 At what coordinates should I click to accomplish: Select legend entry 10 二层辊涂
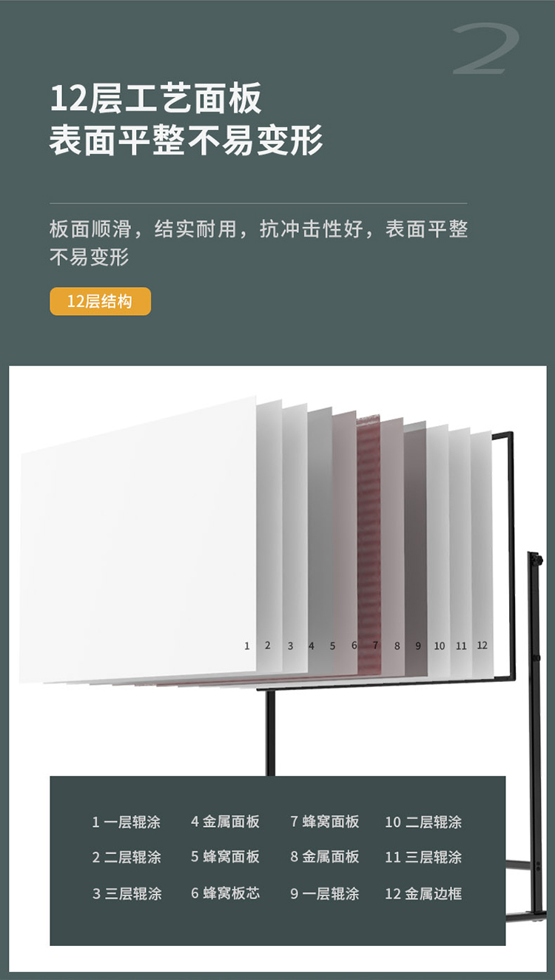(423, 822)
